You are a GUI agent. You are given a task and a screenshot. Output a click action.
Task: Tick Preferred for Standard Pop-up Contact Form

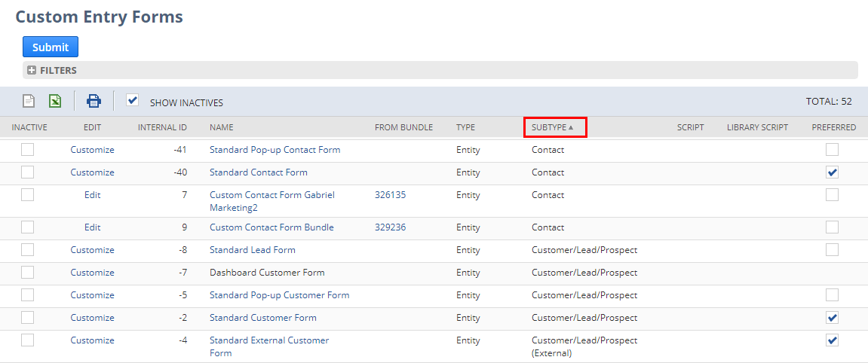[x=832, y=150]
